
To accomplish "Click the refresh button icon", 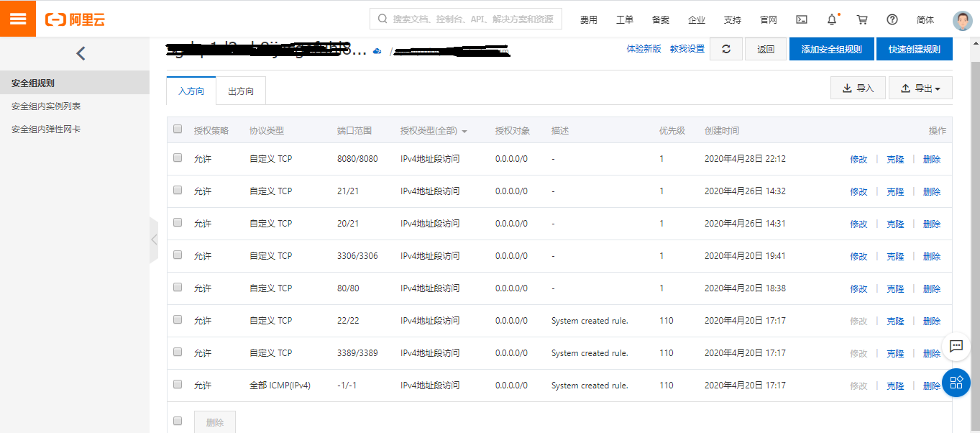I will (x=726, y=49).
